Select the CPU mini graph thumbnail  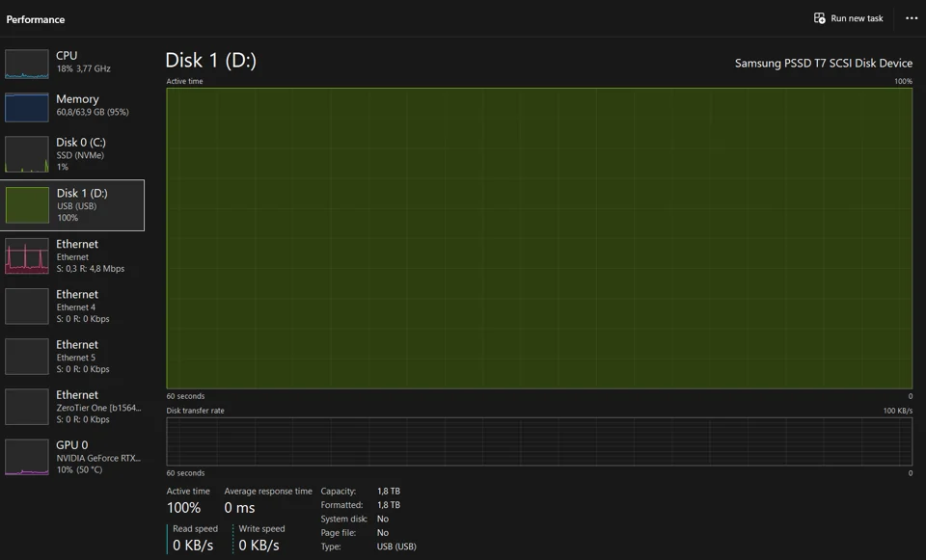click(27, 64)
